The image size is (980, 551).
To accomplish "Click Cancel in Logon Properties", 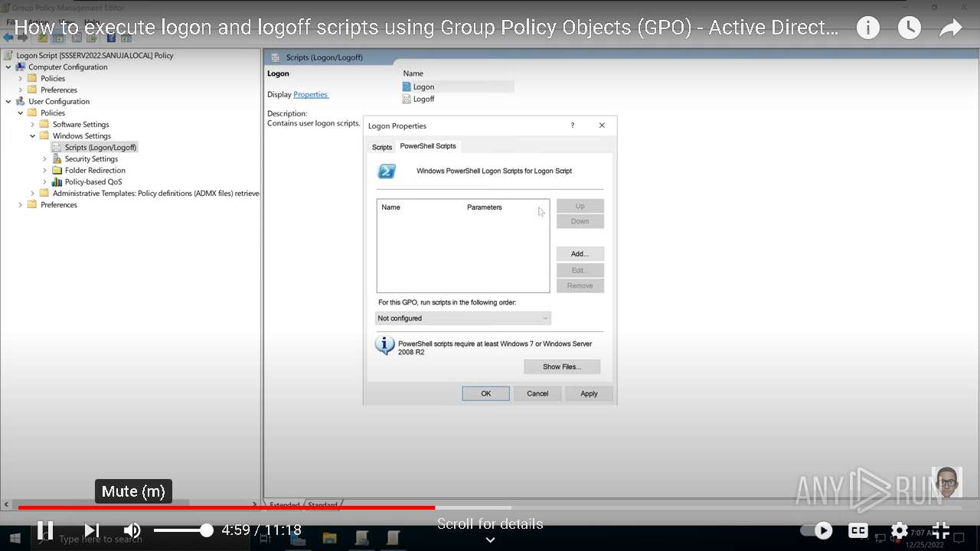I will point(537,393).
